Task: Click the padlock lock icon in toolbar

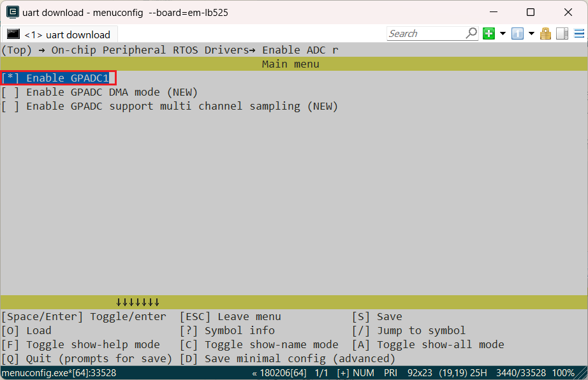Action: [x=545, y=34]
